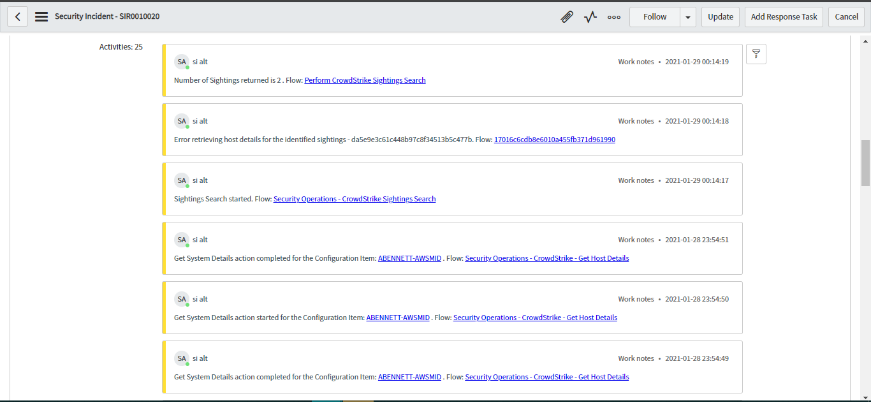Viewport: 871px width, 402px height.
Task: Open Security Operations - CrowdStrike Sightings Search link
Action: click(x=354, y=199)
